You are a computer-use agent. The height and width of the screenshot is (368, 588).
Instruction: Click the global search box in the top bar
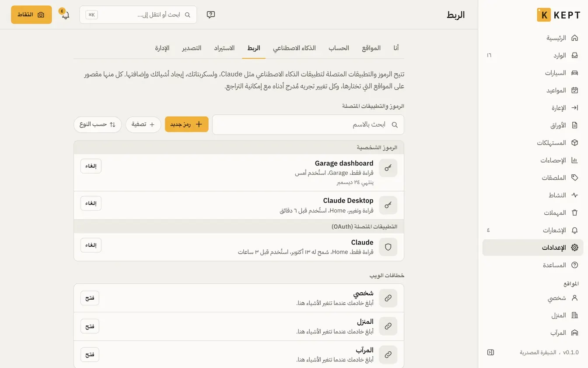(x=138, y=15)
